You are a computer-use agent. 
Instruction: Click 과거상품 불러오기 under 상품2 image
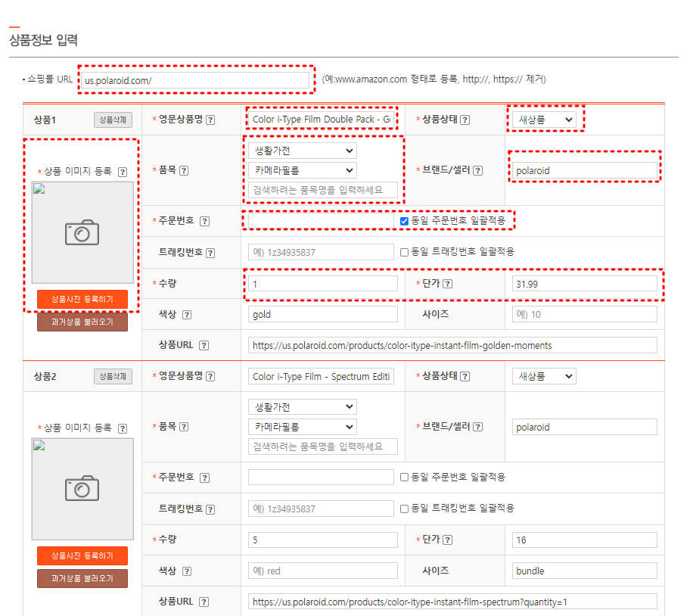82,578
